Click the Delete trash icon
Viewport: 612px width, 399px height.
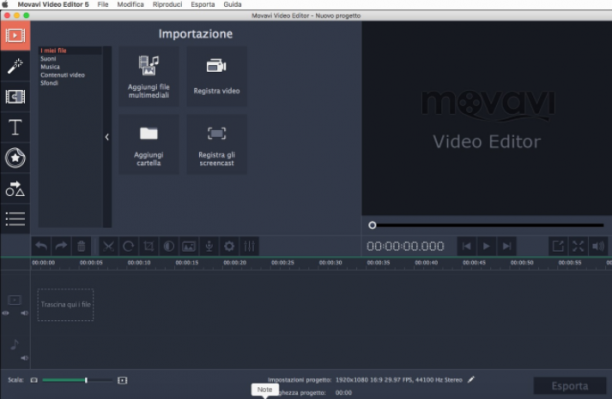[81, 246]
